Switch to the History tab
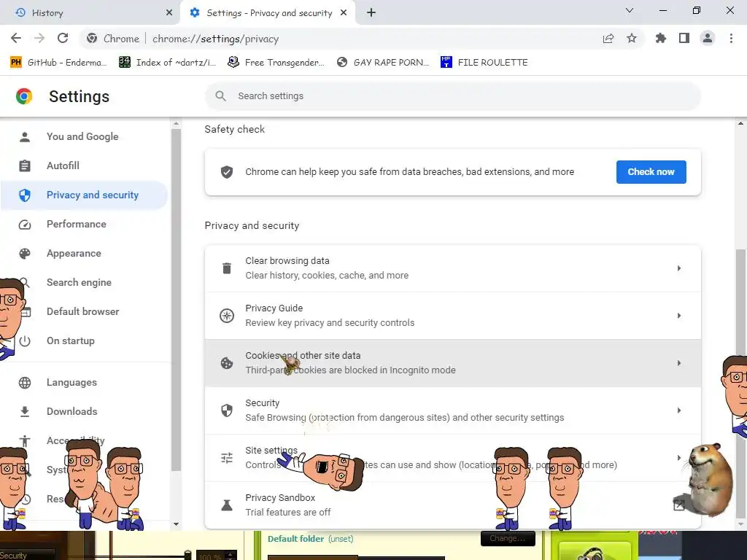Viewport: 747px width, 560px height. point(90,13)
